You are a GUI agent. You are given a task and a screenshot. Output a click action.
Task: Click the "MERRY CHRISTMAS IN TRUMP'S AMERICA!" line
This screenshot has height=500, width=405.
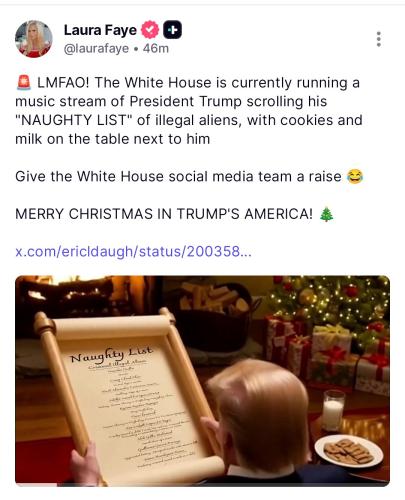pyautogui.click(x=164, y=214)
